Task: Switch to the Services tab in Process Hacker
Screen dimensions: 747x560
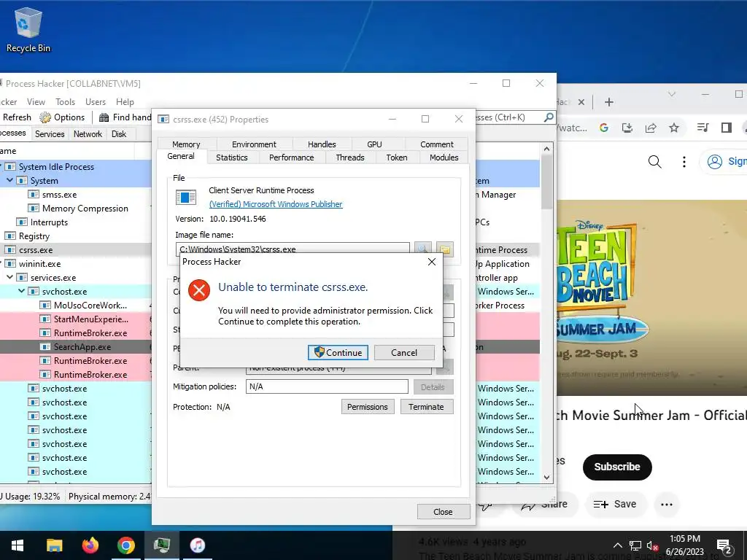Action: click(x=50, y=134)
